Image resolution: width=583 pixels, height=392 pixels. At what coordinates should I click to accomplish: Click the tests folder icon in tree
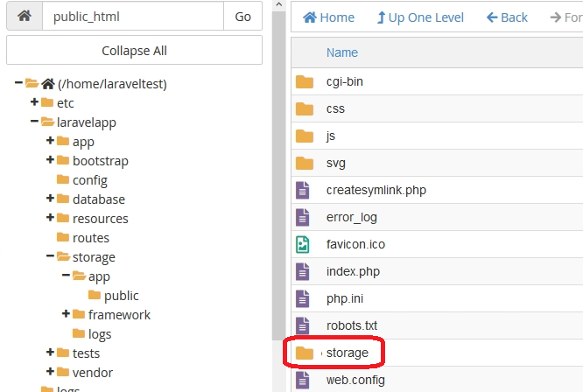coord(63,353)
